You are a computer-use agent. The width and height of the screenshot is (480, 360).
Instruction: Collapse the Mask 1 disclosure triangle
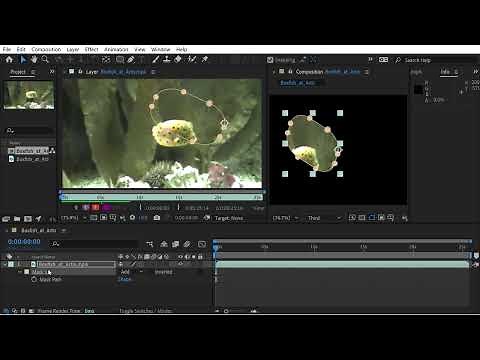[x=20, y=272]
